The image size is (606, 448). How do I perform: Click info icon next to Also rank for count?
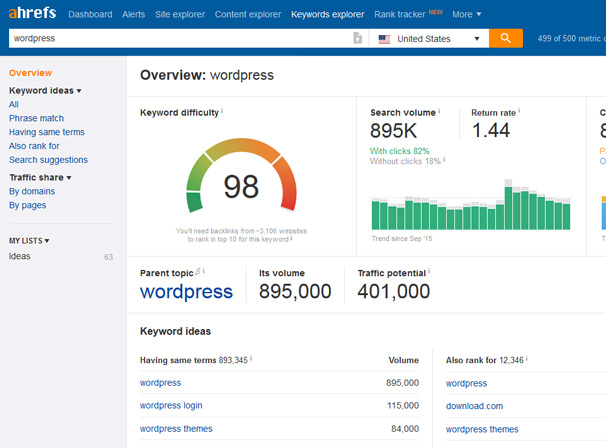coord(527,358)
